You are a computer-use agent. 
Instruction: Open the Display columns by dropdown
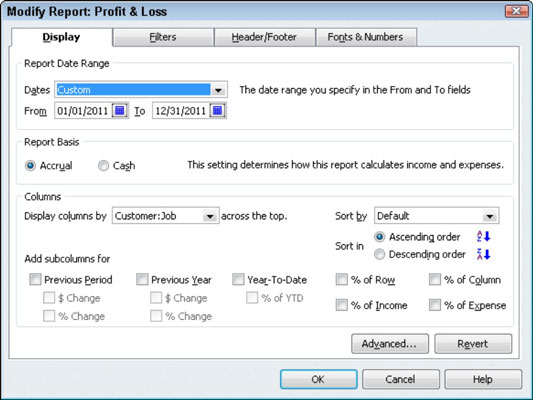click(x=210, y=216)
